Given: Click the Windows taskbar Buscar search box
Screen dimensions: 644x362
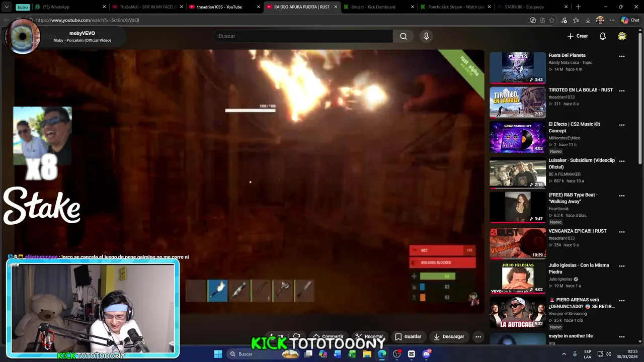Looking at the screenshot, I should (x=264, y=354).
